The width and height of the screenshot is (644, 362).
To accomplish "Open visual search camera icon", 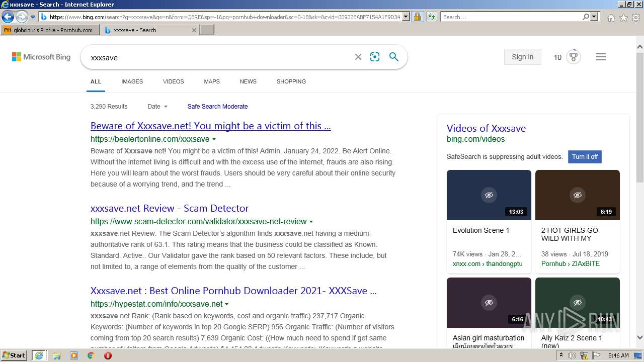I will (375, 57).
